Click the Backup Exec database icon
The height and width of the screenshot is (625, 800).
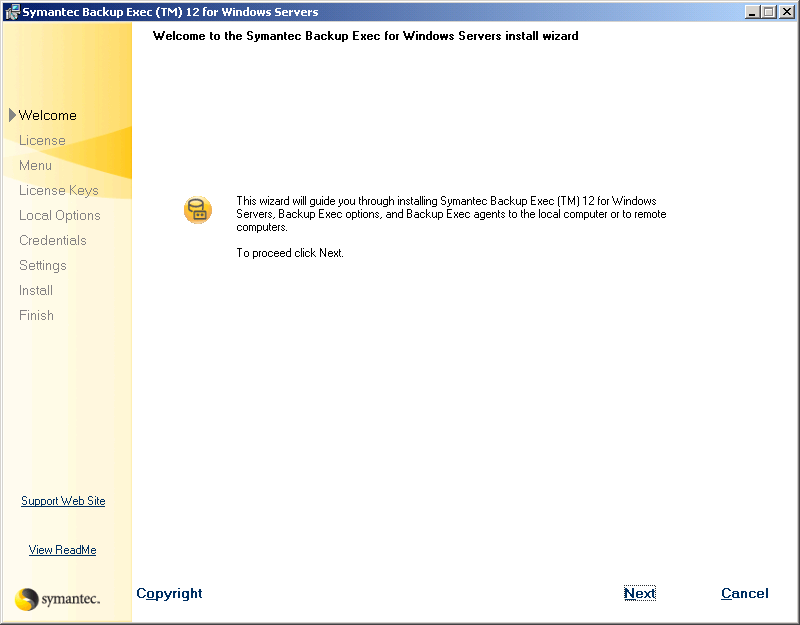(198, 210)
